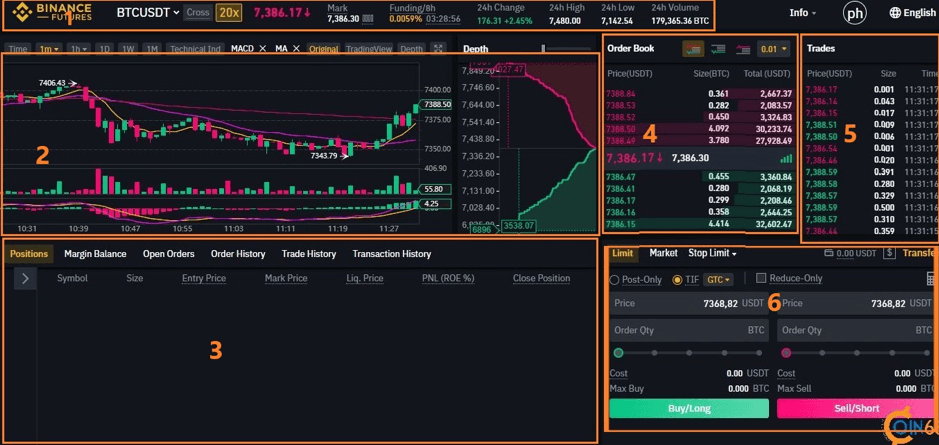Open the Technical Ind menu
Viewport: 939px width, 445px height.
195,49
